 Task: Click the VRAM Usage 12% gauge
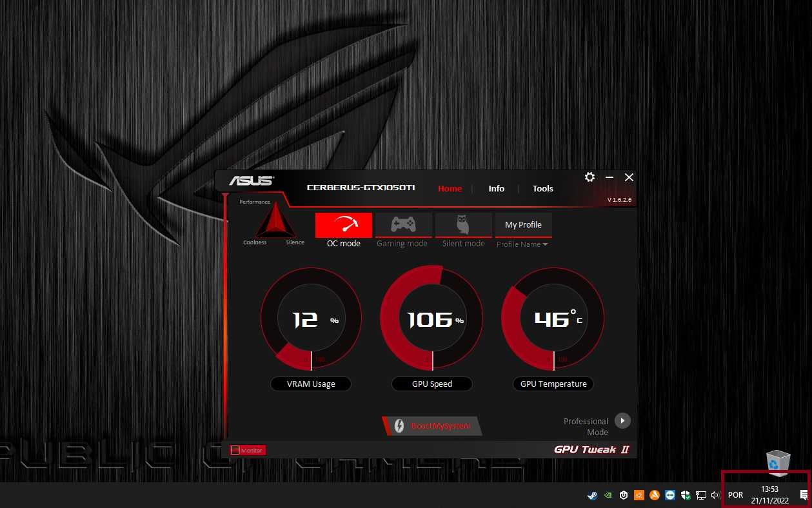tap(312, 320)
